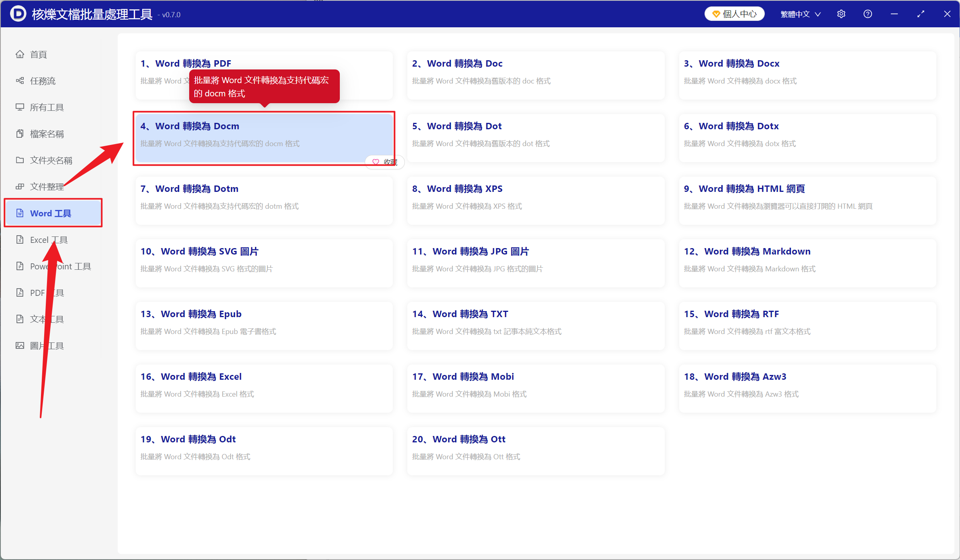
Task: Open Word 轉換為 Docx tool
Action: tap(807, 75)
